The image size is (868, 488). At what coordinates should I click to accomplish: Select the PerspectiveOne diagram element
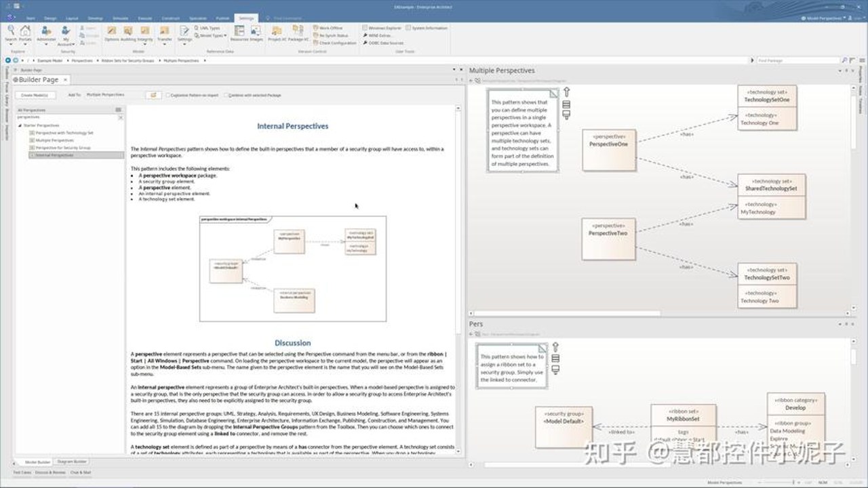click(609, 150)
